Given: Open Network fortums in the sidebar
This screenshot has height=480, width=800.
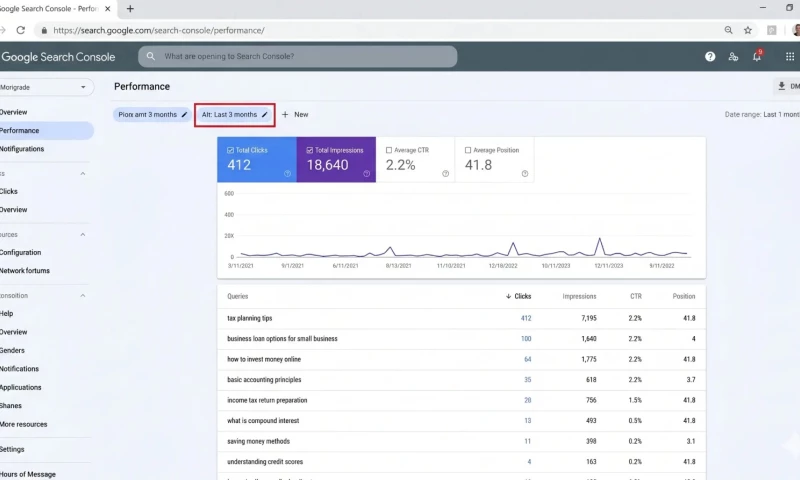Looking at the screenshot, I should [x=25, y=271].
